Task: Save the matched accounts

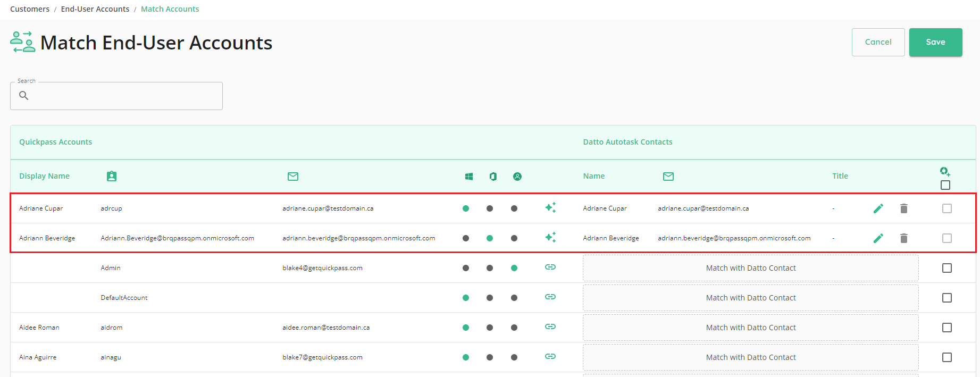Action: [x=936, y=42]
